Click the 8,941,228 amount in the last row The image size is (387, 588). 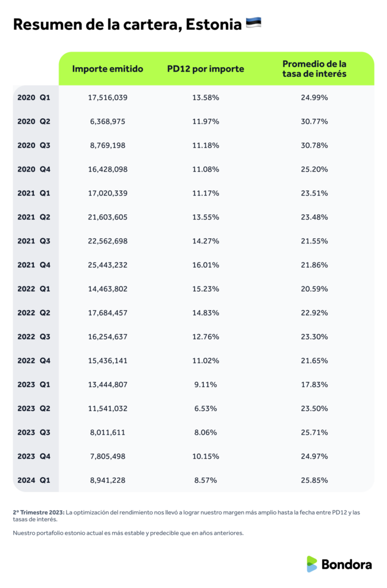tap(107, 480)
